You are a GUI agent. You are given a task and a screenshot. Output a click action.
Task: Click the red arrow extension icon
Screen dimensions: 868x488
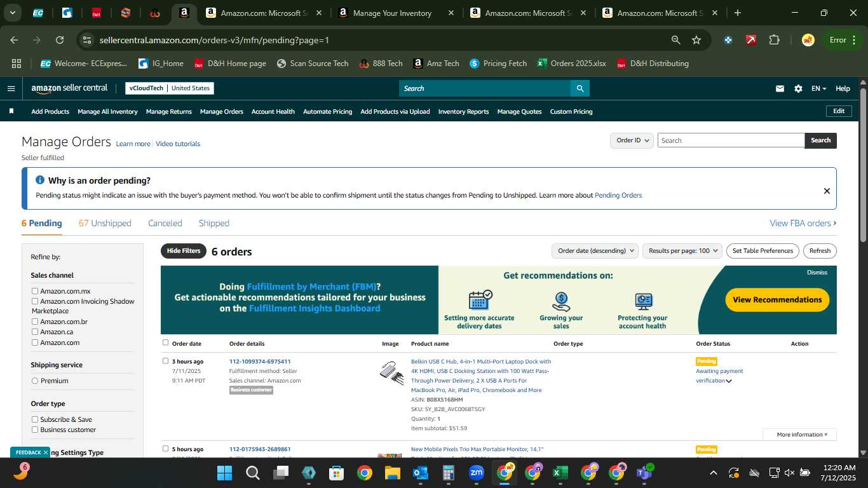[751, 40]
